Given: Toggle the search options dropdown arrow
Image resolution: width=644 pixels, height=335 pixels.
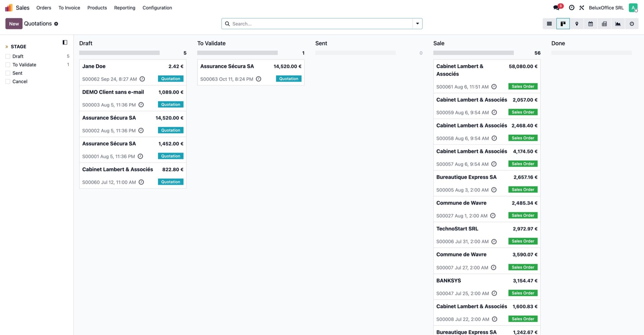Looking at the screenshot, I should (418, 24).
